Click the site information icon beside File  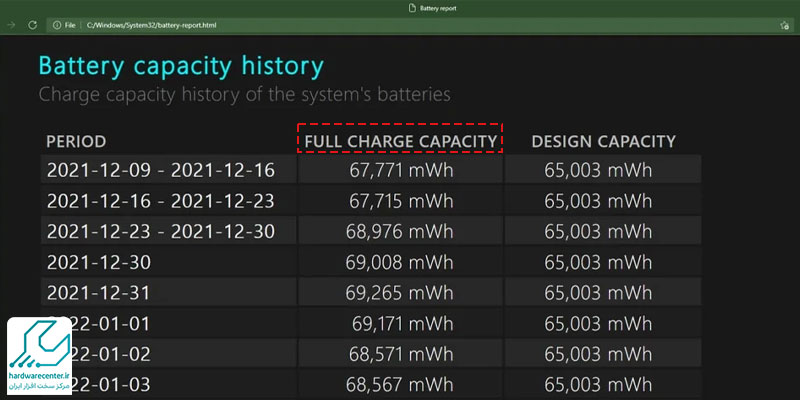coord(57,25)
